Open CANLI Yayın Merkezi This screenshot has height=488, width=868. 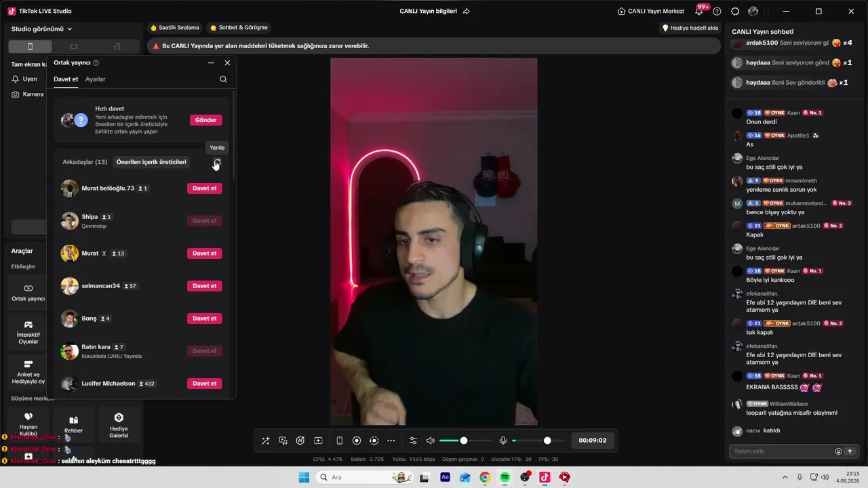pyautogui.click(x=650, y=12)
